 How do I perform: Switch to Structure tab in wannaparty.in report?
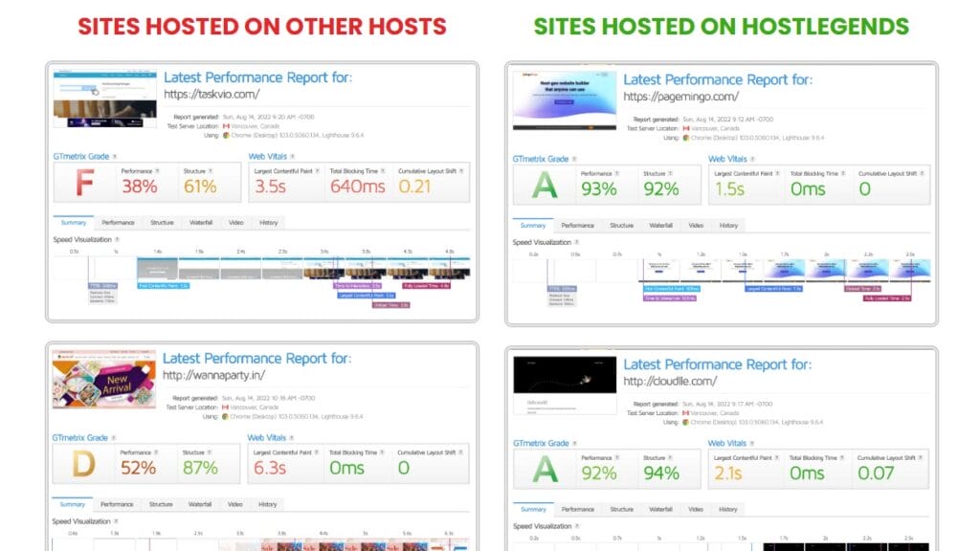pos(161,505)
